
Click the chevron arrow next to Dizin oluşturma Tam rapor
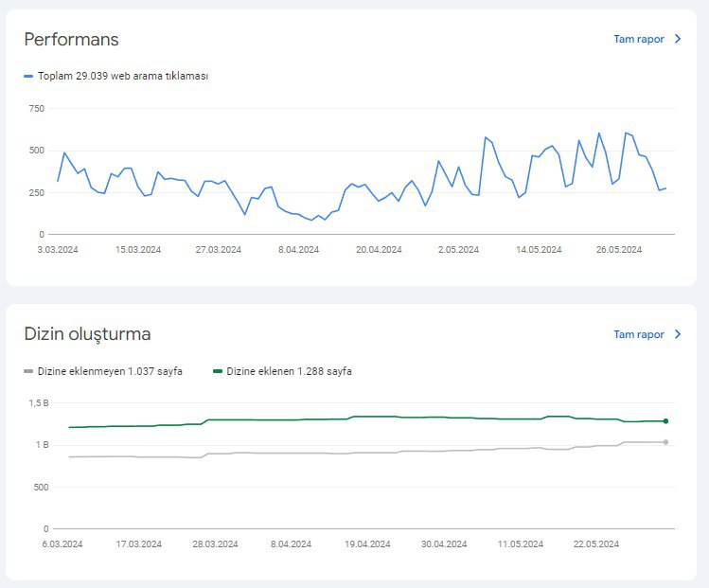click(x=678, y=334)
